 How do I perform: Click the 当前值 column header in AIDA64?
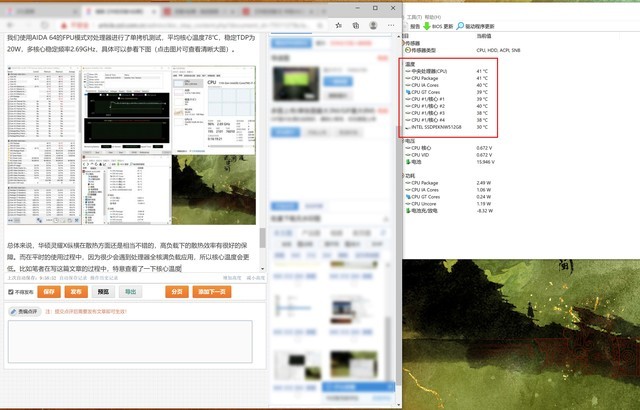pos(484,36)
